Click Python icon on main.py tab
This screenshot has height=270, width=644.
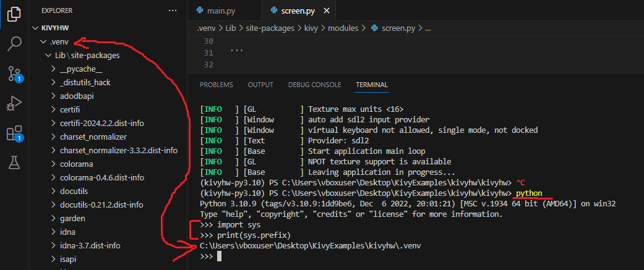(200, 11)
